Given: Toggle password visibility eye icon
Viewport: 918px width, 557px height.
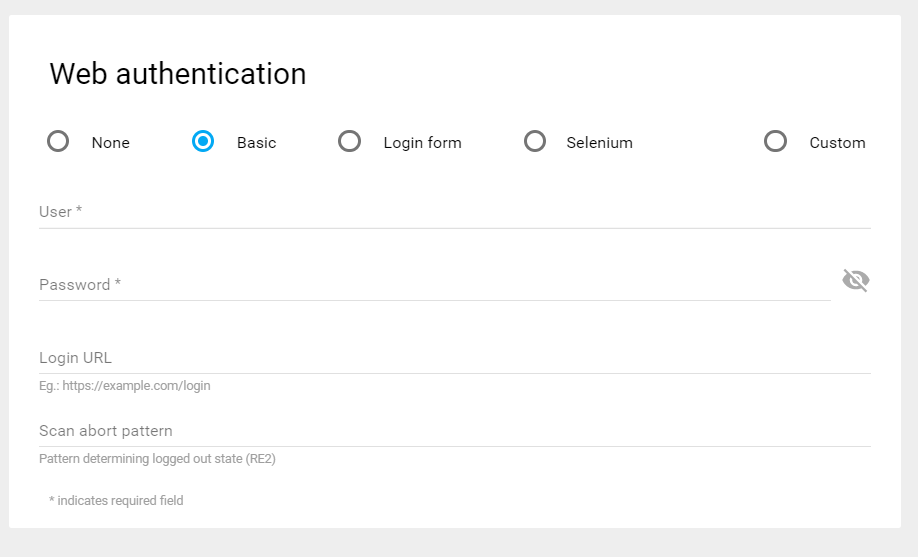Looking at the screenshot, I should pos(855,280).
